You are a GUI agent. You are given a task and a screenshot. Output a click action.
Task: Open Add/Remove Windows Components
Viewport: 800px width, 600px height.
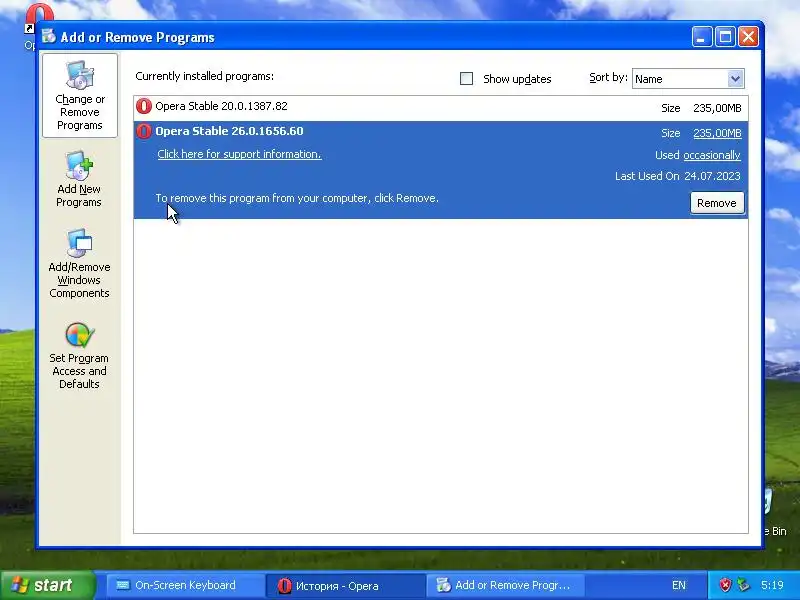[79, 264]
